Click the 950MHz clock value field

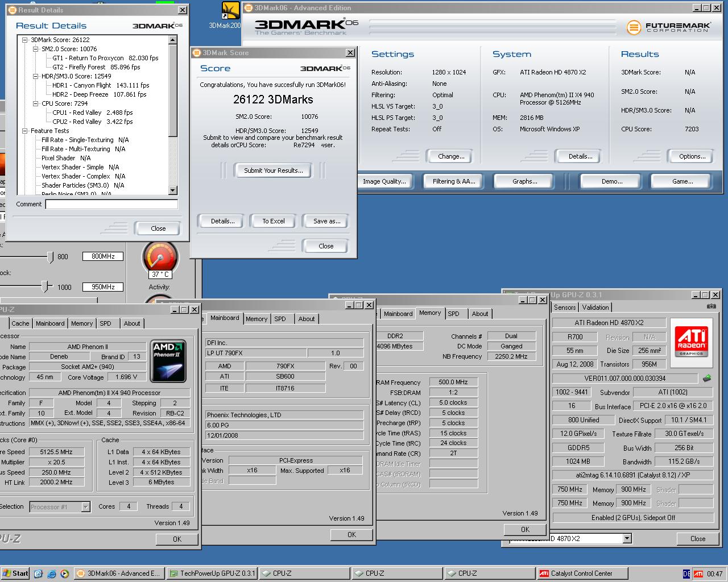point(103,287)
